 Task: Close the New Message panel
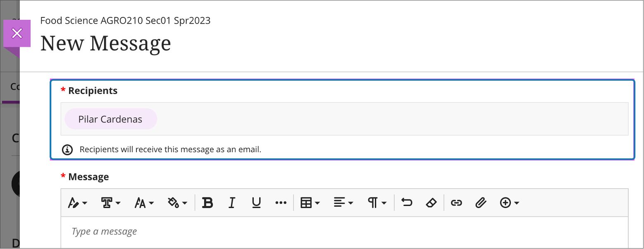click(x=17, y=34)
